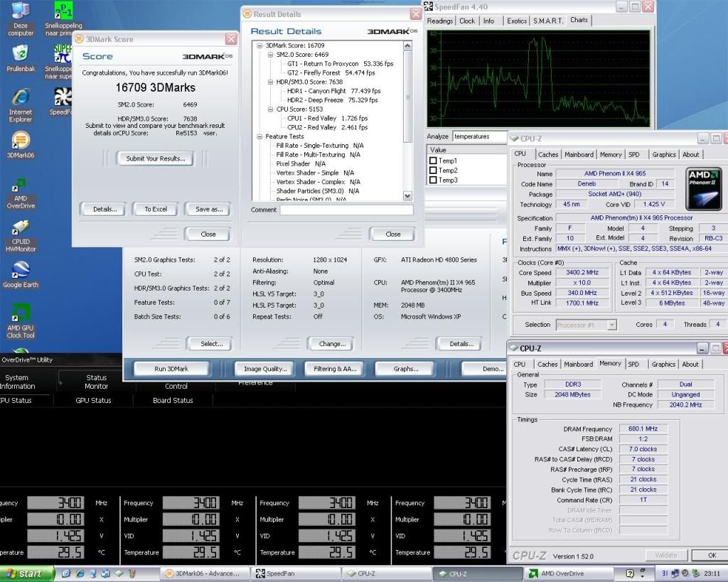
Task: Open the Mainboard tab in CPU-Z
Action: (x=579, y=154)
